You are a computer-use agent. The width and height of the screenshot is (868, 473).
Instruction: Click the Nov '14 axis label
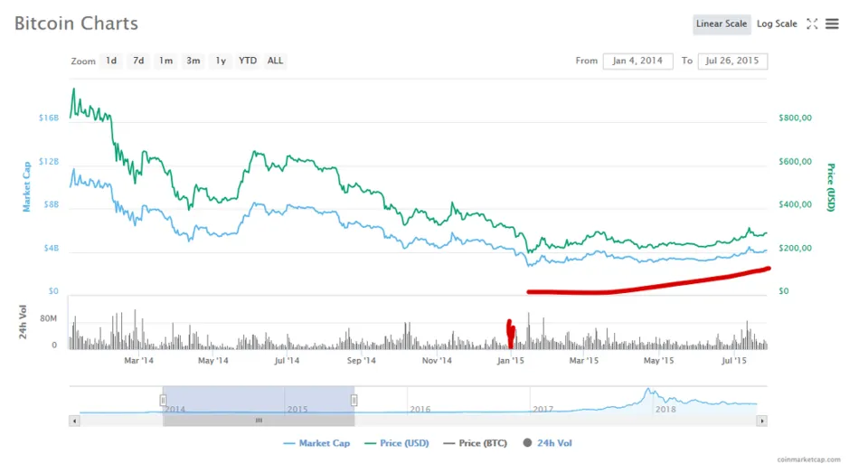click(437, 361)
